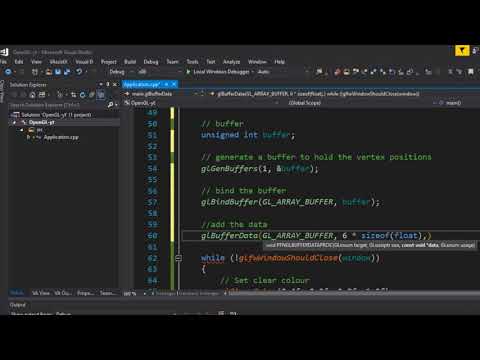Open the Debug menu

151,62
